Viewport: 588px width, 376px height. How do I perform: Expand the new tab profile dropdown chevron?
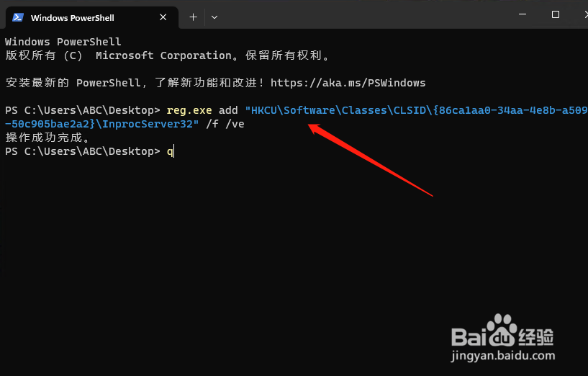pos(214,17)
